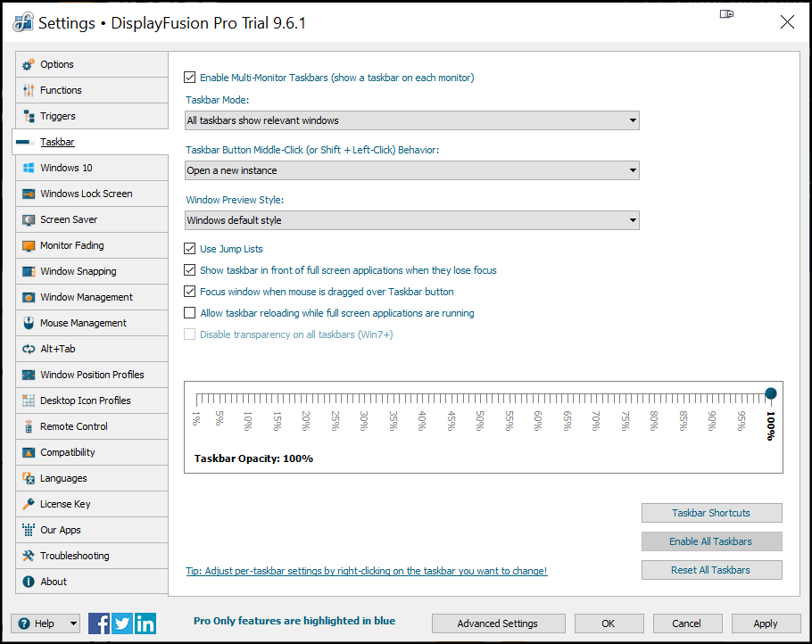Click the Window Position Profiles icon
Image resolution: width=812 pixels, height=644 pixels.
point(29,375)
